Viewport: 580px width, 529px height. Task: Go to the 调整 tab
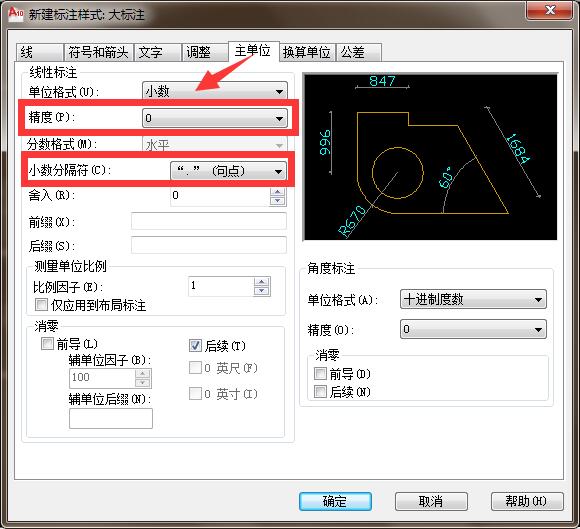pyautogui.click(x=205, y=52)
